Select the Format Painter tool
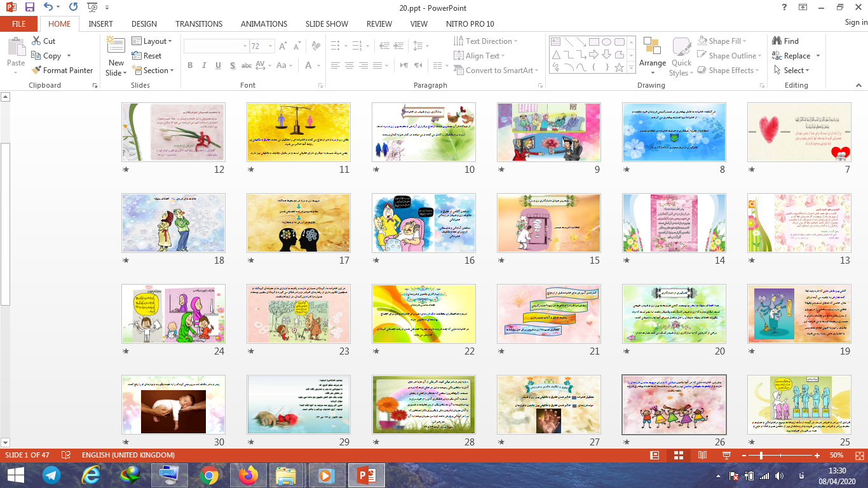This screenshot has width=868, height=488. coord(62,71)
